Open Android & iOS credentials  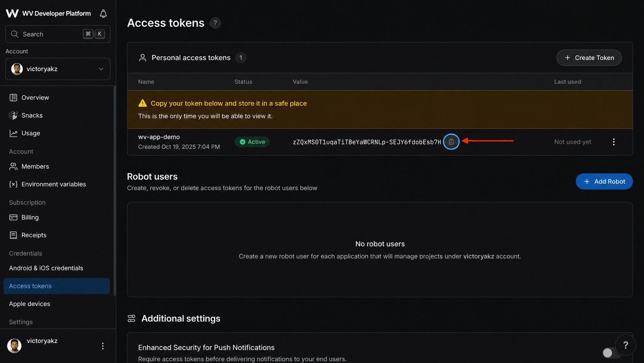coord(46,268)
